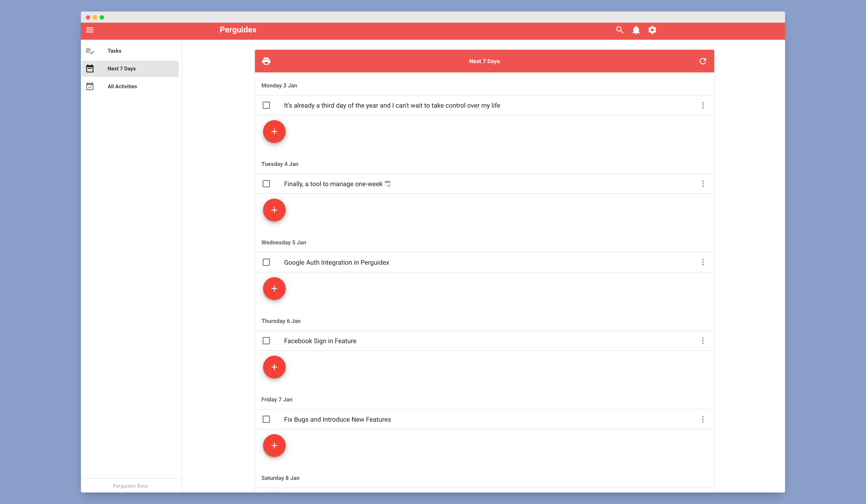Viewport: 866px width, 504px height.
Task: Open notifications bell icon
Action: coord(636,30)
